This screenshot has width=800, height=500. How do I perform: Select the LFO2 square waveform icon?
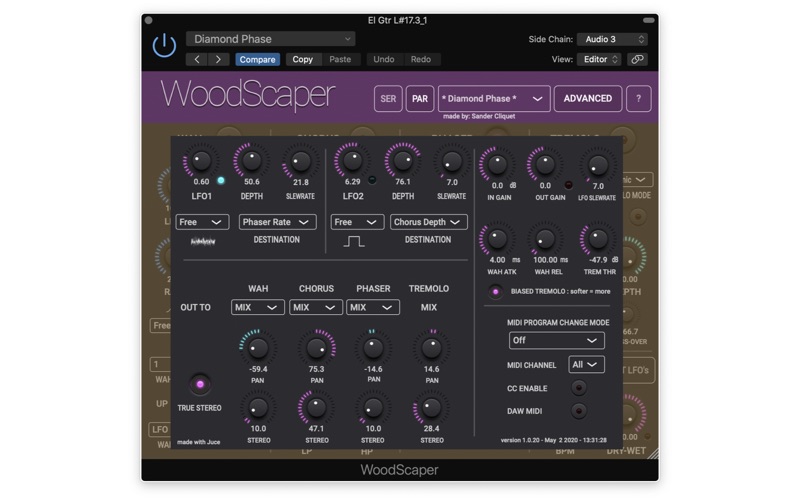point(354,241)
